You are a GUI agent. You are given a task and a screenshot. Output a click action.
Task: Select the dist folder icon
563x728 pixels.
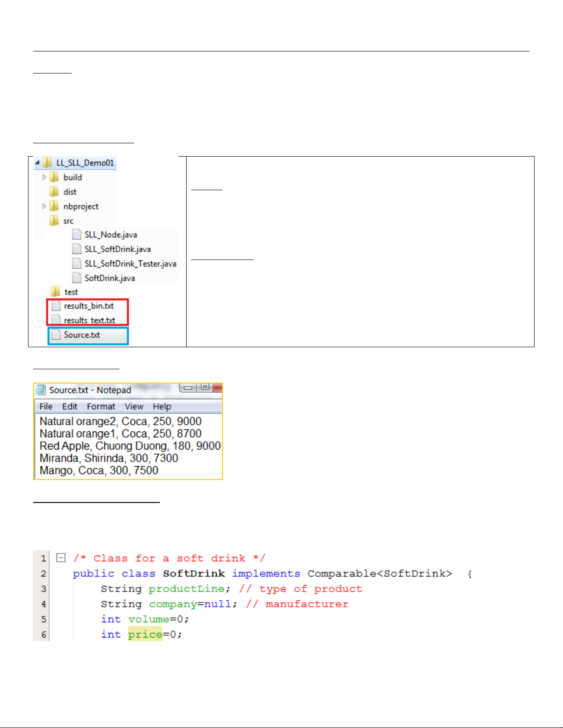tap(54, 192)
